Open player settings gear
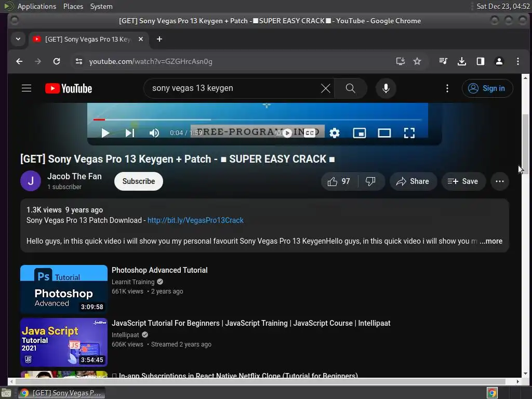 pyautogui.click(x=335, y=133)
